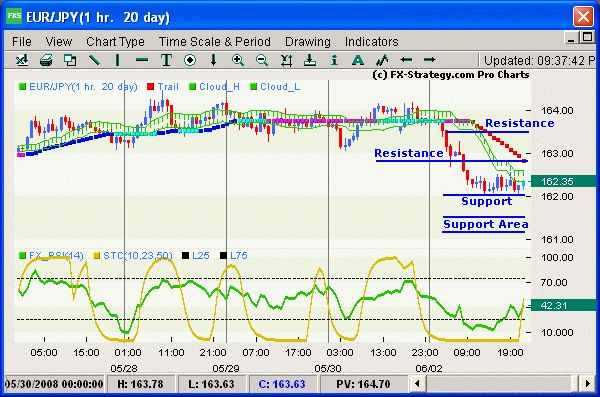
Task: Click the L75 indicator label
Action: tap(239, 255)
